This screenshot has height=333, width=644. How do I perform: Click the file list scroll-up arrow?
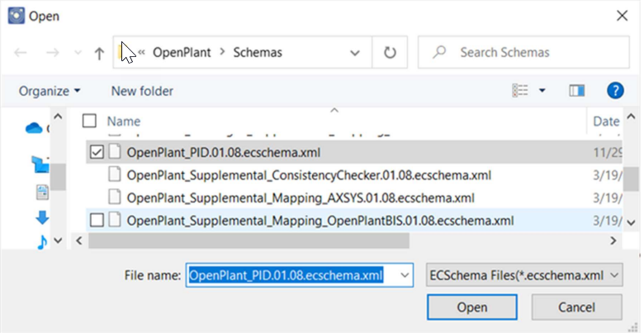631,117
